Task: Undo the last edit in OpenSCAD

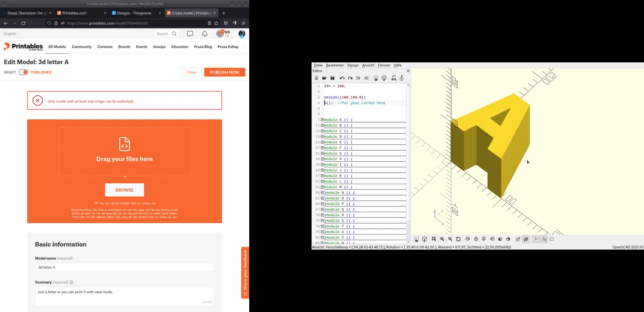Action: 341,78
